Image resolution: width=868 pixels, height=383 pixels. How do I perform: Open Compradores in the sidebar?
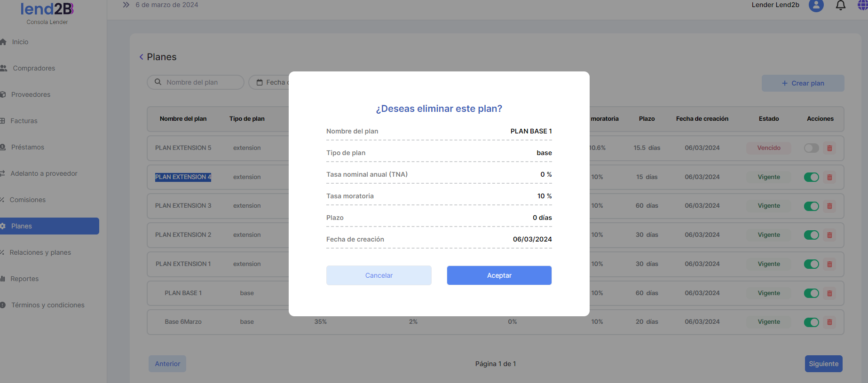pyautogui.click(x=34, y=68)
